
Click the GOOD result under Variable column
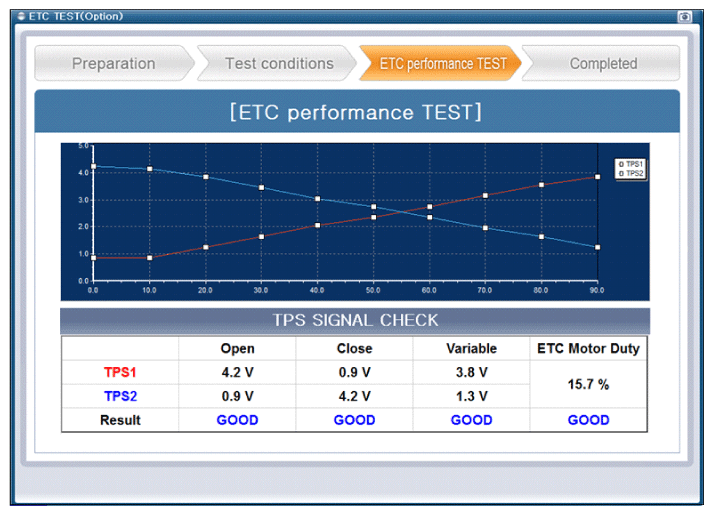point(471,420)
